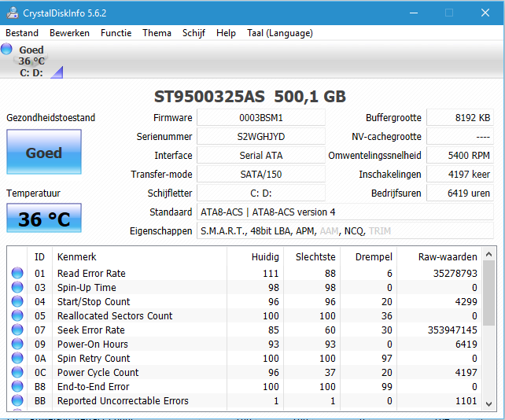Click the Gezondheidstoestand label

[51, 117]
